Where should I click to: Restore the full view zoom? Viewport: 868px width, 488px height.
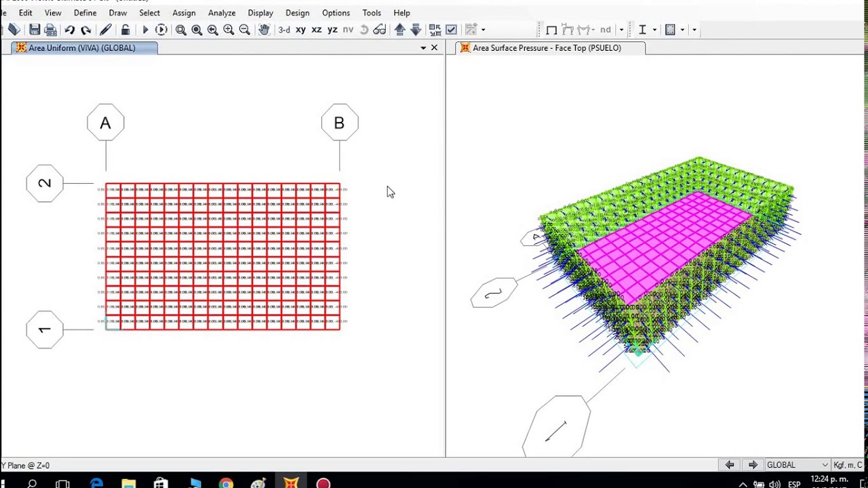pos(197,30)
